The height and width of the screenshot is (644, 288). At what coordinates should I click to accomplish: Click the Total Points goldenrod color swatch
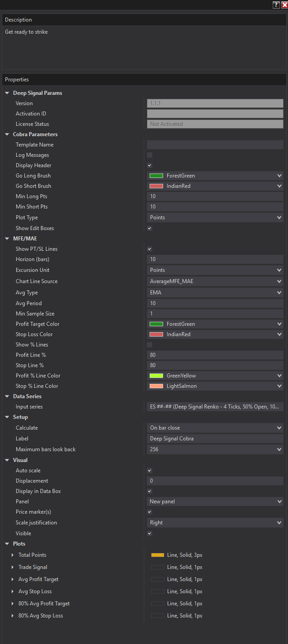coord(157,555)
